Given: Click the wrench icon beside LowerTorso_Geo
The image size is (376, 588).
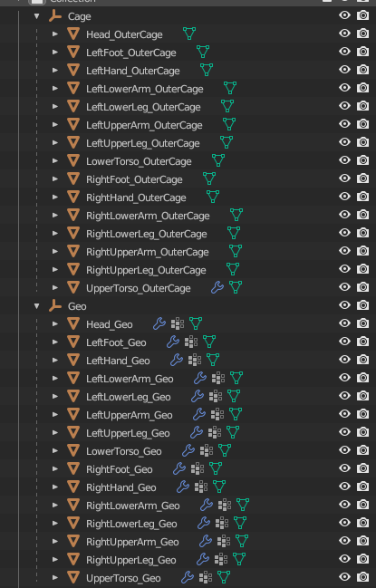Looking at the screenshot, I should (188, 450).
